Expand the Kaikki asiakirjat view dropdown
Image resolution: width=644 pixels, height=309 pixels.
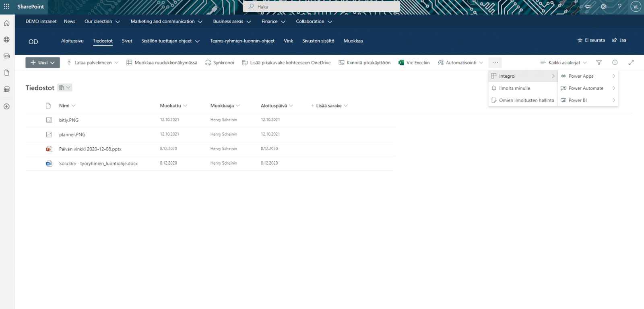coord(563,63)
